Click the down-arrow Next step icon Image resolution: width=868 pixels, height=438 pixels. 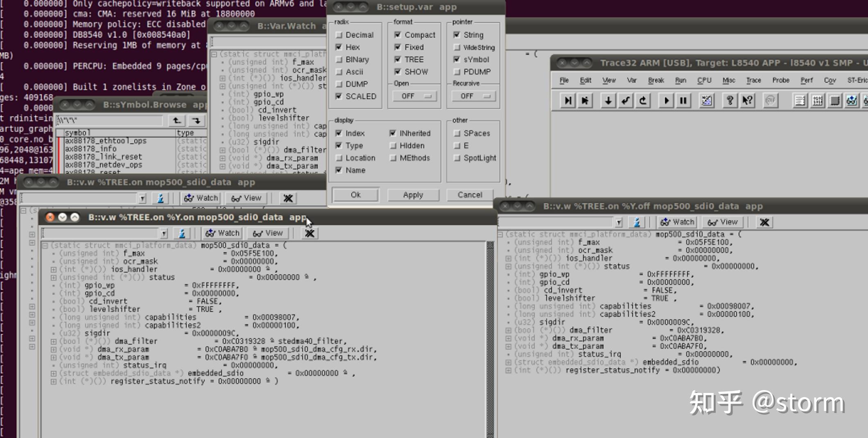(x=608, y=101)
